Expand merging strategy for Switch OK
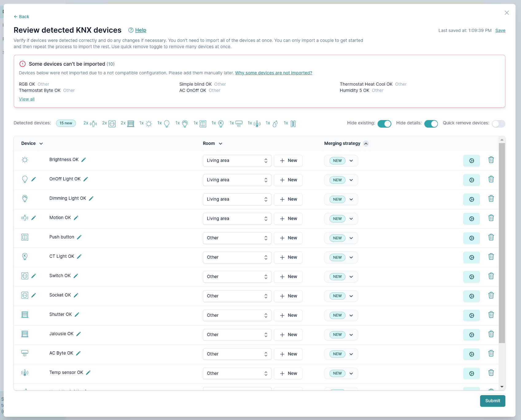Viewport: 521px width, 420px height. tap(351, 277)
